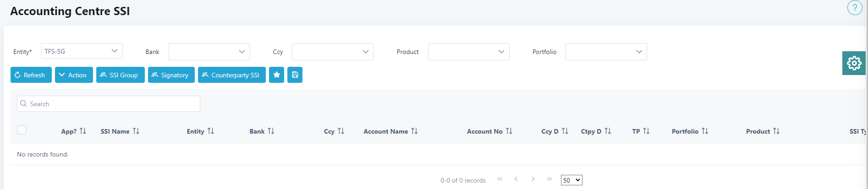Open the Product filter dropdown

click(468, 52)
